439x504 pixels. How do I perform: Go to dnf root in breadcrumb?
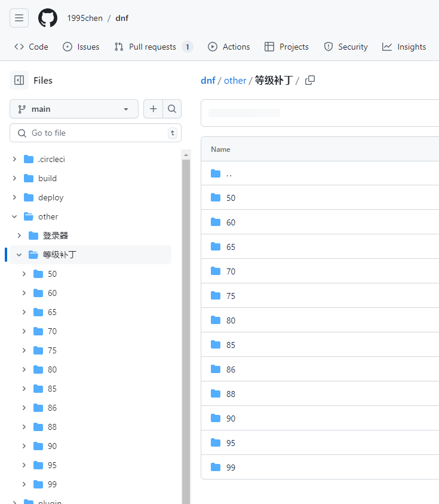tap(208, 80)
